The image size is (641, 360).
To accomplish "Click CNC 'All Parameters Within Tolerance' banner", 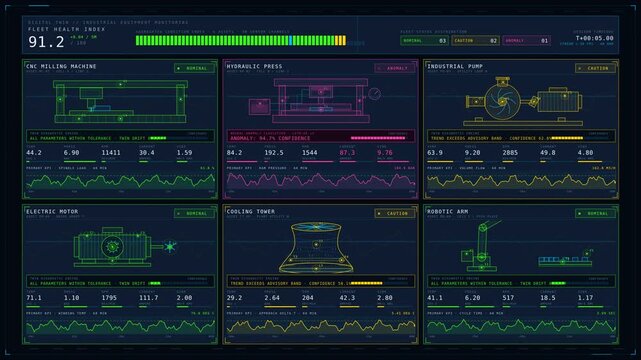I will pos(120,136).
